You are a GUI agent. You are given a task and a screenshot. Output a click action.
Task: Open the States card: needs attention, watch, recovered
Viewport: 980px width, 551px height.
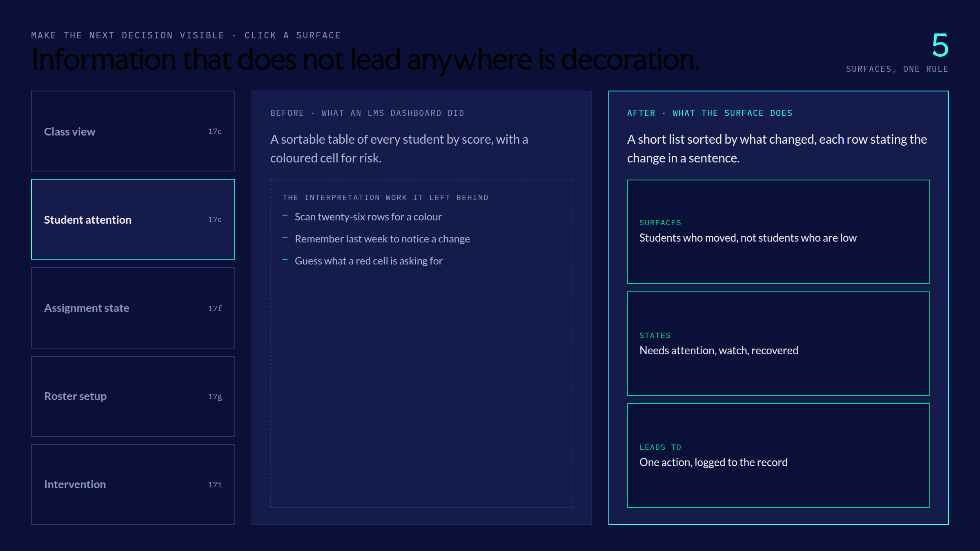tap(778, 344)
